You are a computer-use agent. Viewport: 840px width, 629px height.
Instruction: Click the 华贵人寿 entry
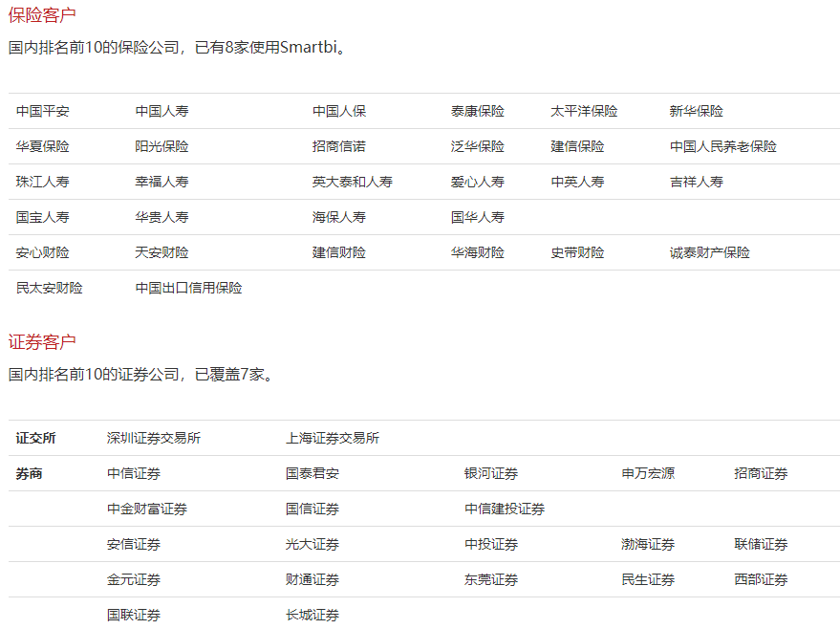click(x=162, y=217)
